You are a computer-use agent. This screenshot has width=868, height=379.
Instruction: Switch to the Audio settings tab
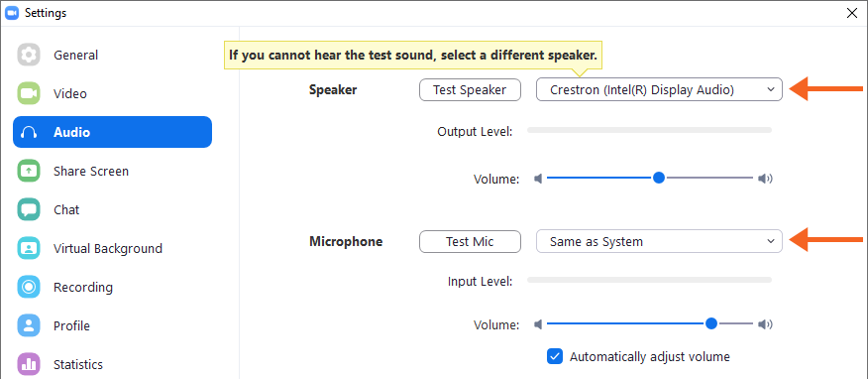tap(112, 132)
